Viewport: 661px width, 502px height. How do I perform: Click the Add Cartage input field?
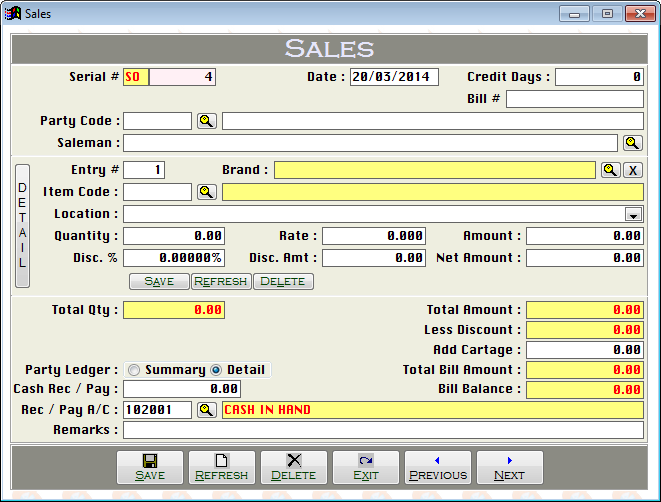tap(585, 350)
